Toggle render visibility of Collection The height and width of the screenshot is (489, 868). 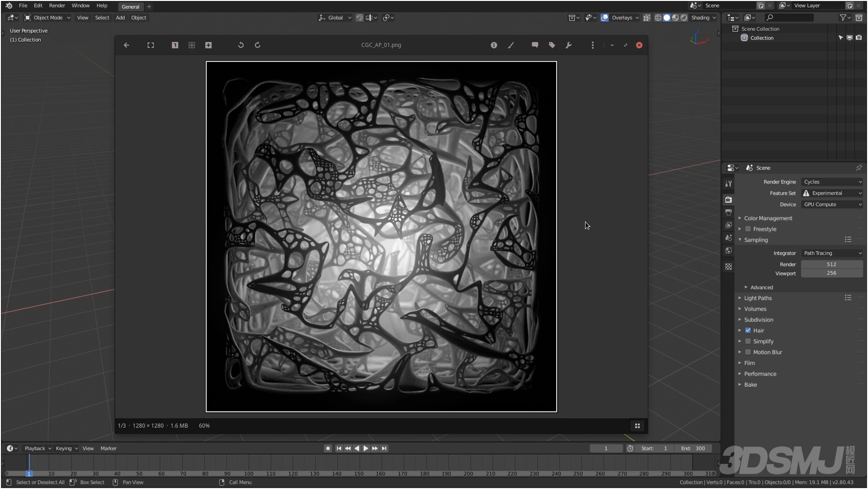pyautogui.click(x=859, y=38)
